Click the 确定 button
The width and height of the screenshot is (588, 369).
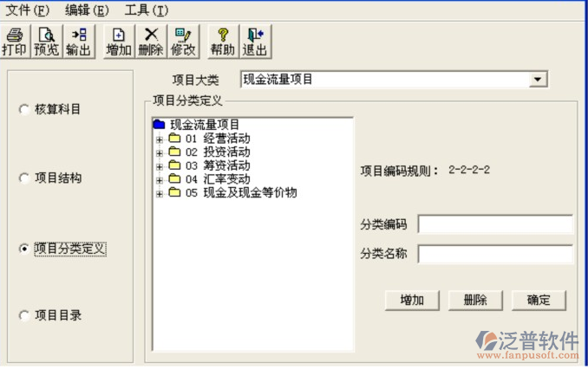click(x=539, y=300)
